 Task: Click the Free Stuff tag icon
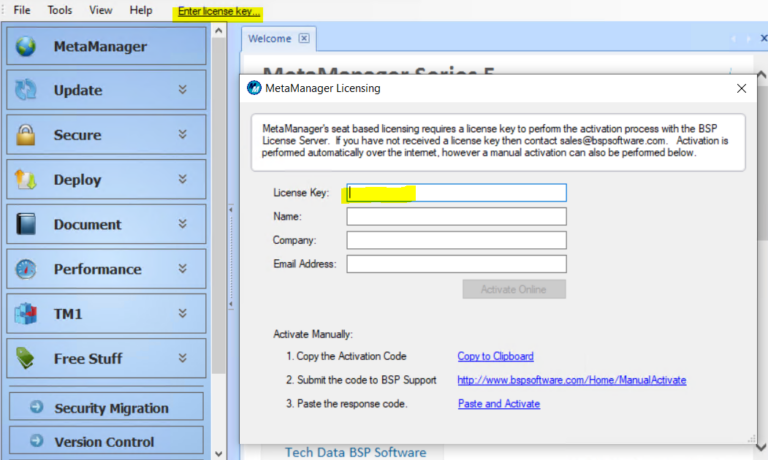(25, 358)
